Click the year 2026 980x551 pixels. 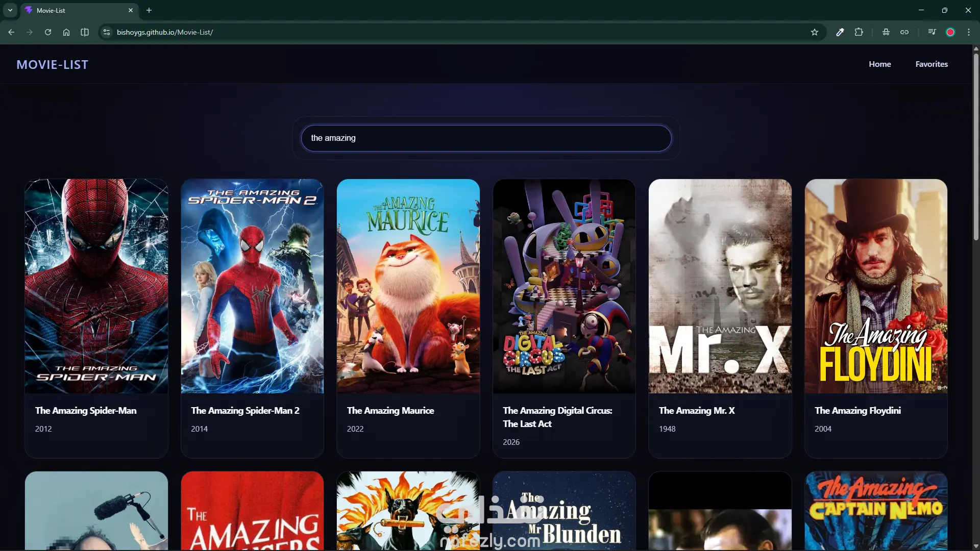click(511, 442)
